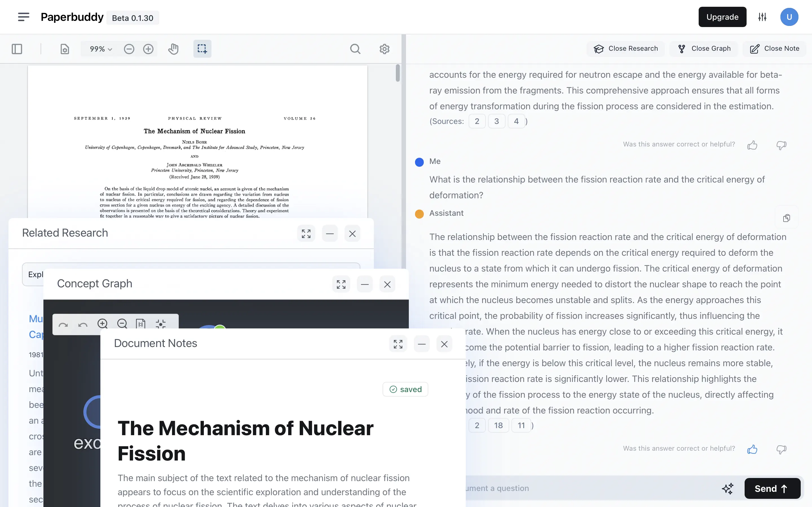812x507 pixels.
Task: Activate the area snapshot selection tool
Action: pos(202,49)
